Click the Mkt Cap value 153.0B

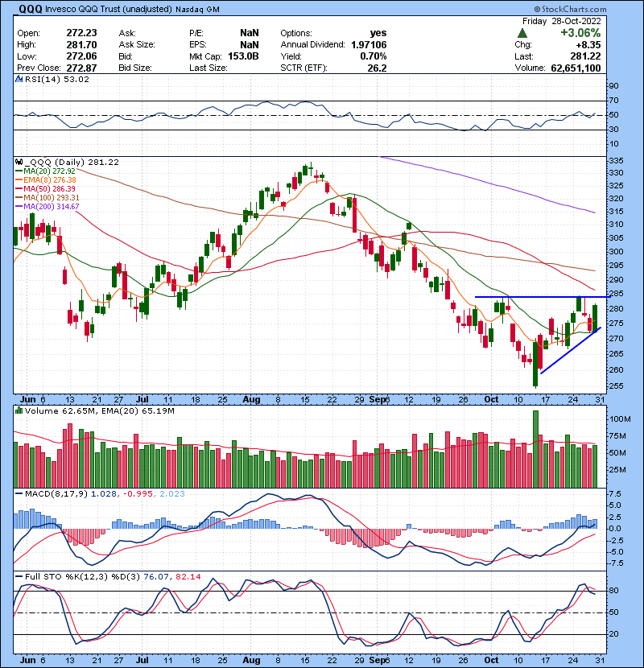click(x=243, y=56)
